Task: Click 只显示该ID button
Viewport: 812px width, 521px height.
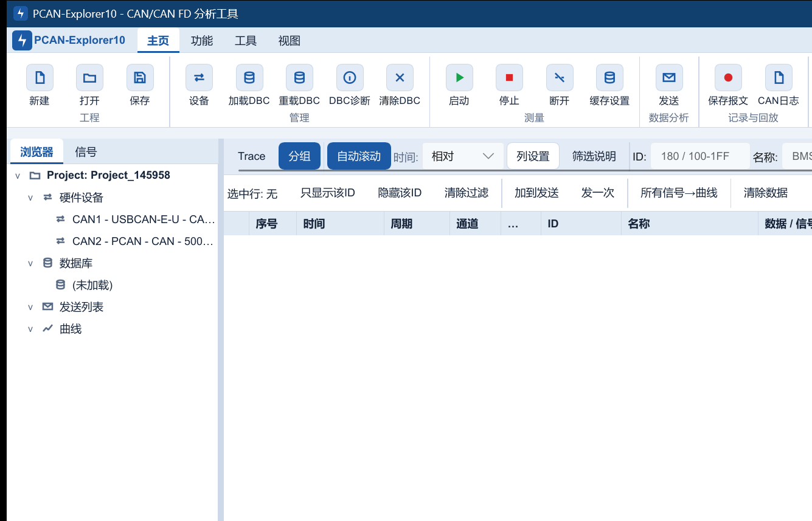Action: [327, 193]
